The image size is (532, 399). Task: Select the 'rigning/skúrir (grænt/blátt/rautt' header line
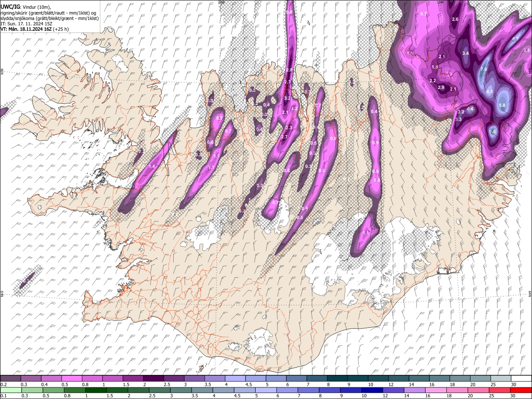pyautogui.click(x=48, y=13)
